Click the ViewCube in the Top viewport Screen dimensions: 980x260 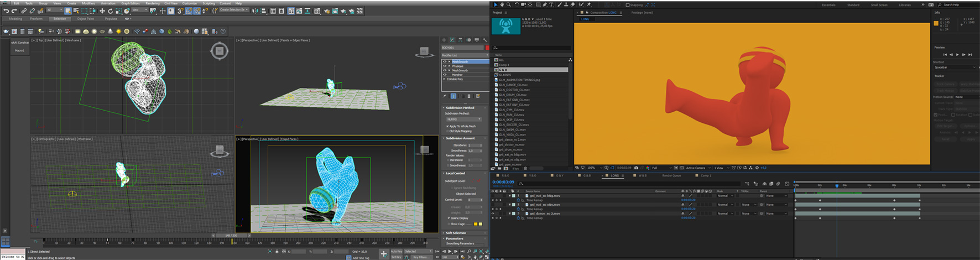[220, 51]
